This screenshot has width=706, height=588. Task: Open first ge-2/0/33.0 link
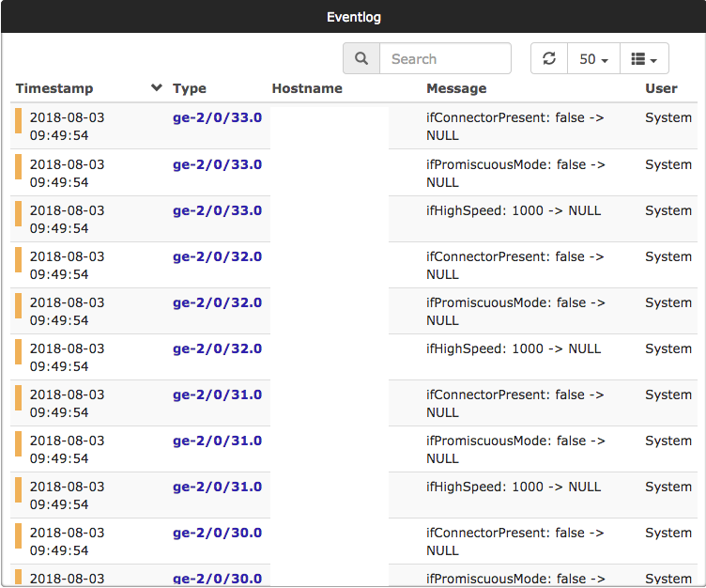(217, 117)
